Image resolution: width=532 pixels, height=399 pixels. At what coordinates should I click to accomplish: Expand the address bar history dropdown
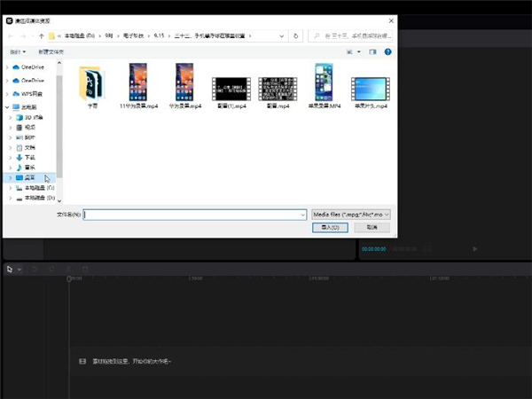point(281,36)
